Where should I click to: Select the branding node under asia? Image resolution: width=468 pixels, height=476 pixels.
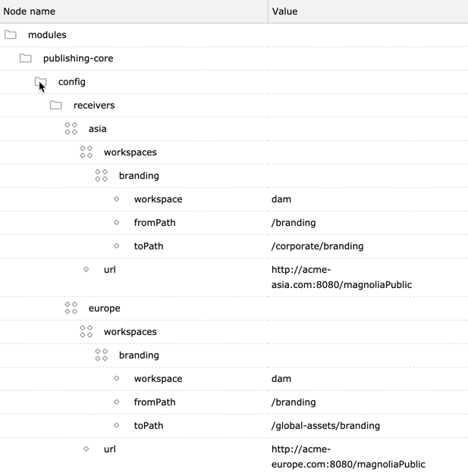139,176
